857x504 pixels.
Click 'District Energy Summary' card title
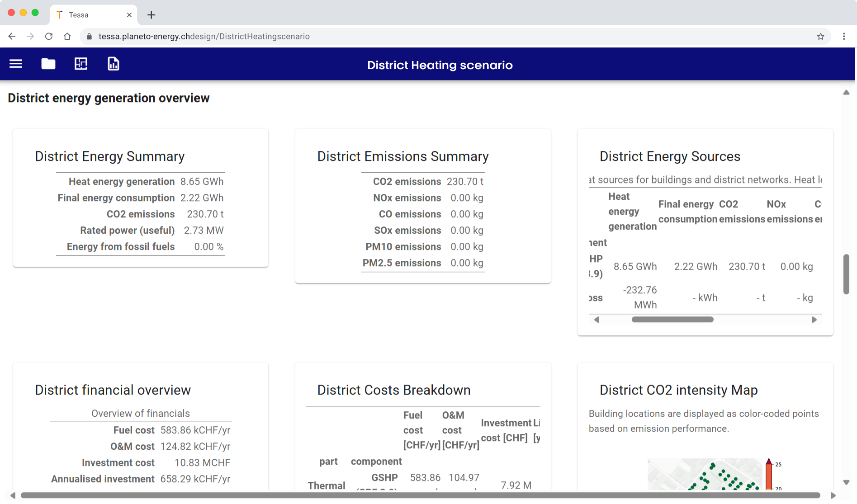[x=110, y=156]
